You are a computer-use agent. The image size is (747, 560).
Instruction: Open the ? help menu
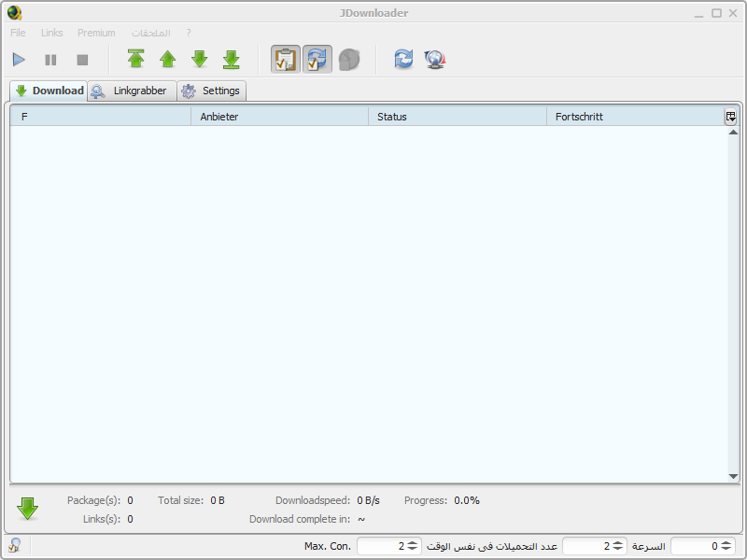coord(189,33)
